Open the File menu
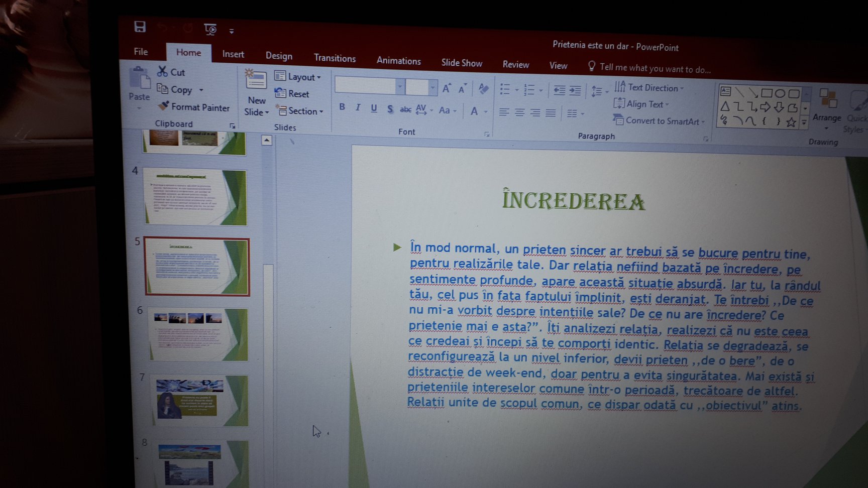Image resolution: width=868 pixels, height=488 pixels. pyautogui.click(x=141, y=51)
